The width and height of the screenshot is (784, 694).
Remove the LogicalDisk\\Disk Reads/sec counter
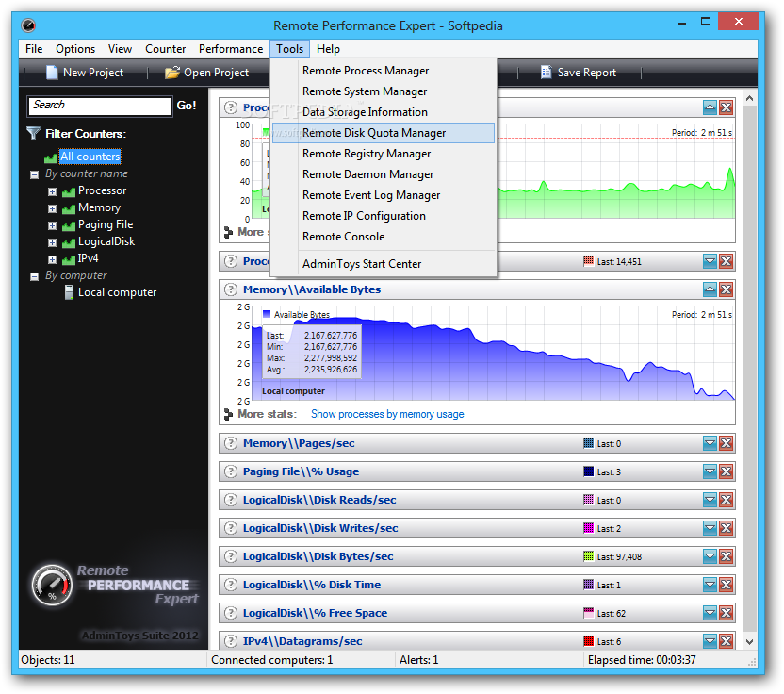coord(726,500)
